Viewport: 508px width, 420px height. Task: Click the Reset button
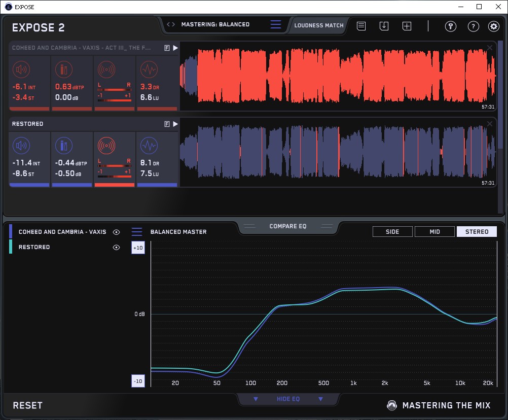27,405
